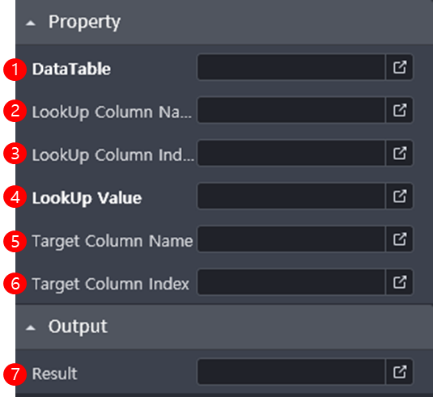Image resolution: width=433 pixels, height=397 pixels.
Task: Open editor icon beside Target Column Name
Action: (x=399, y=239)
